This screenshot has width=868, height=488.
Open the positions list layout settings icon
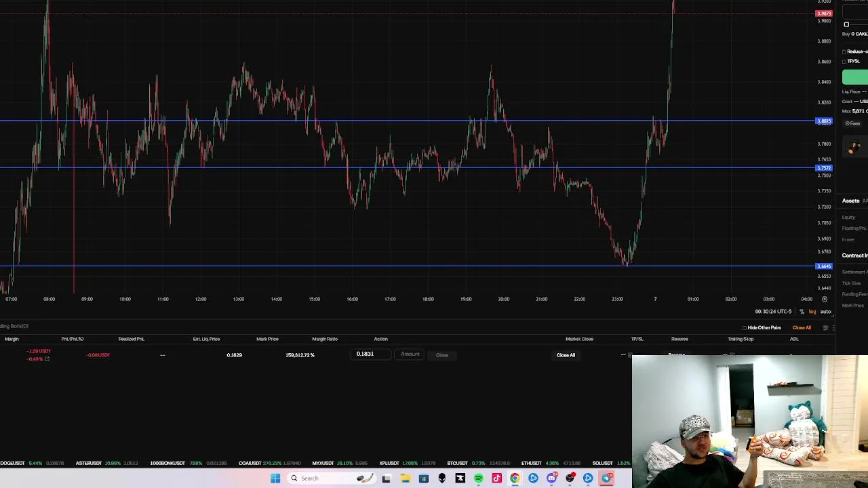pyautogui.click(x=825, y=328)
